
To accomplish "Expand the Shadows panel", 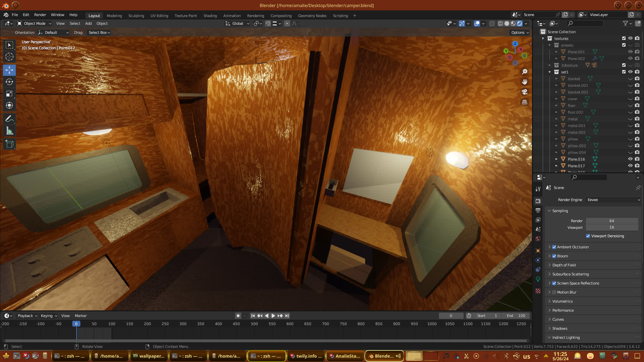I will (x=559, y=328).
